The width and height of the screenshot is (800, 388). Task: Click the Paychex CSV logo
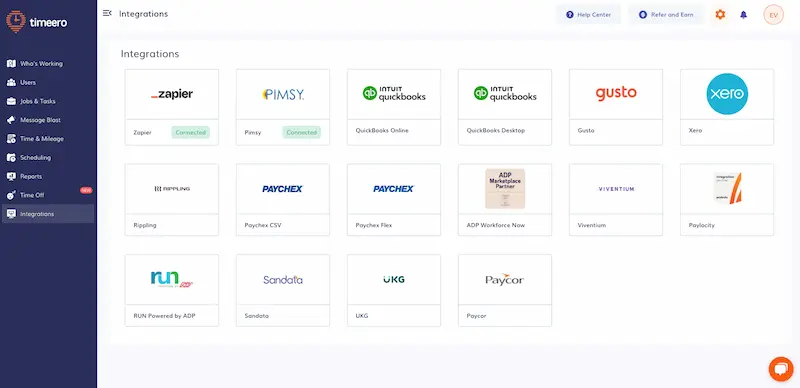[283, 189]
